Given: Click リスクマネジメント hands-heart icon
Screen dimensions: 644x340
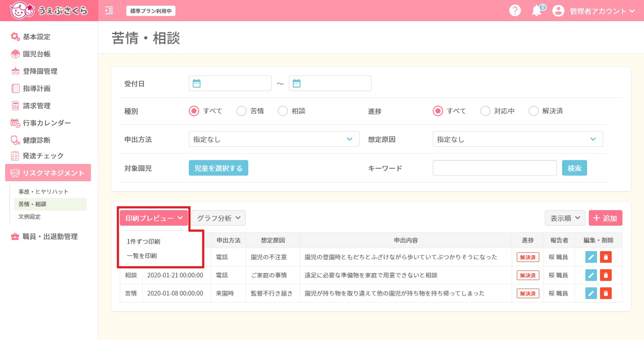Looking at the screenshot, I should coord(15,173).
